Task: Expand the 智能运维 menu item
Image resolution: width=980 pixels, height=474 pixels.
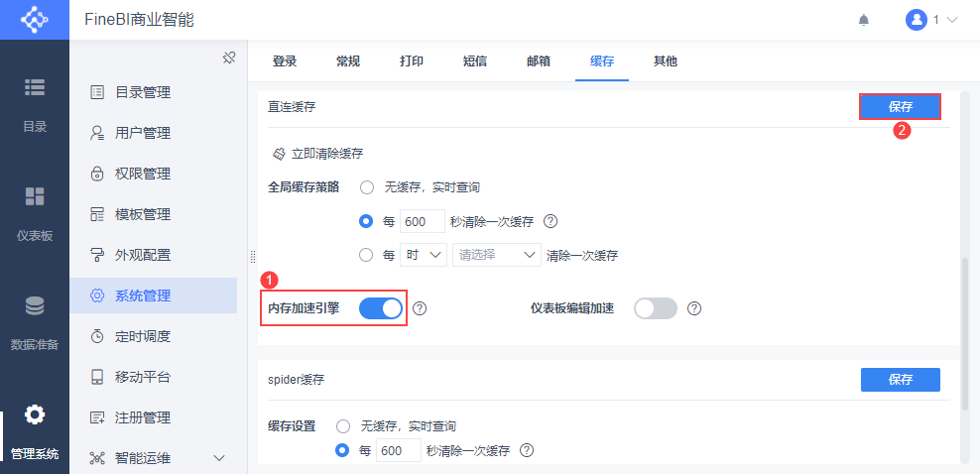Action: 219,457
